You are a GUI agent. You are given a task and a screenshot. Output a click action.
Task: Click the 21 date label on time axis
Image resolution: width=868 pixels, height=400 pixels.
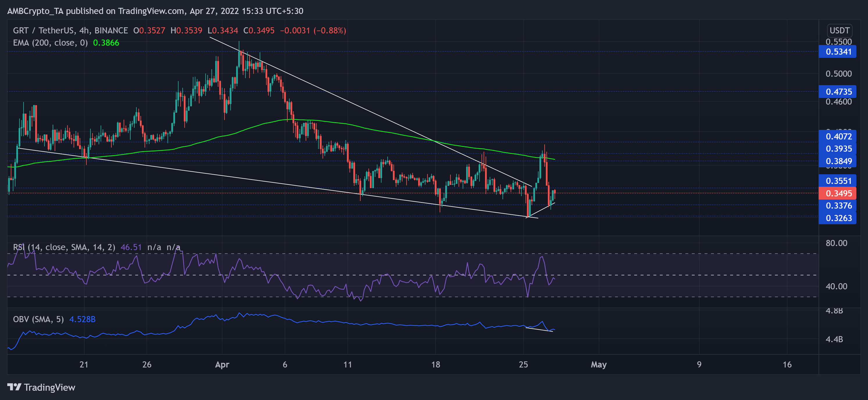click(x=84, y=364)
